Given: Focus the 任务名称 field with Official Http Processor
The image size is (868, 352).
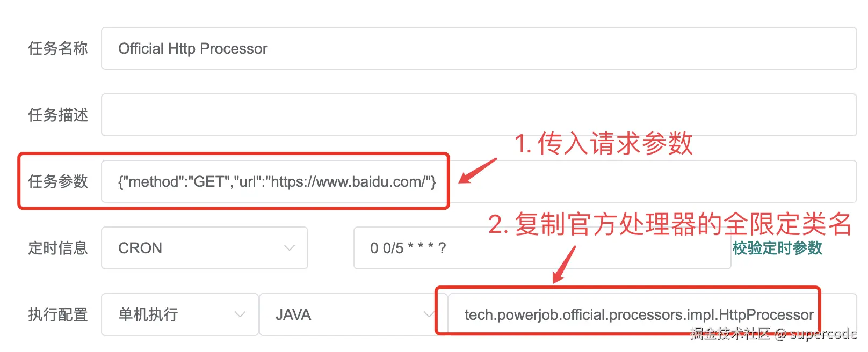Looking at the screenshot, I should [479, 48].
